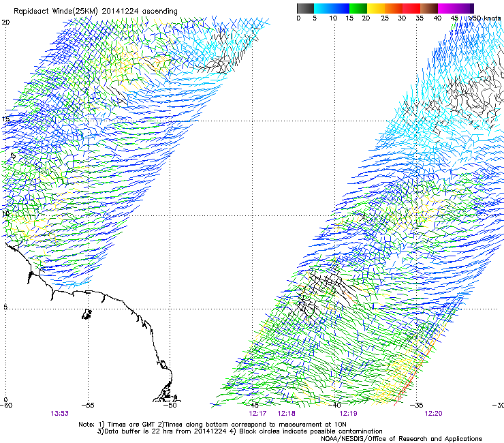Click the '30' label under the color legend
The height and width of the screenshot is (443, 504).
click(x=402, y=18)
